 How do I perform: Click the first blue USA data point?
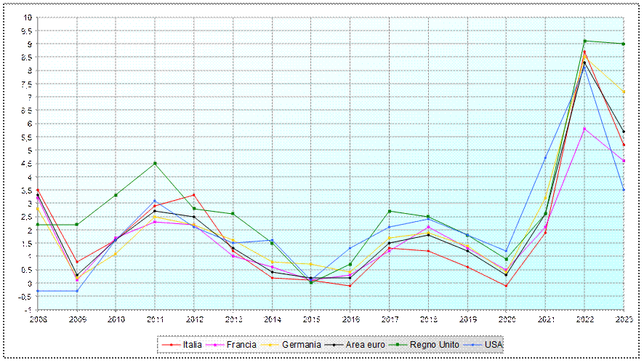click(x=38, y=291)
